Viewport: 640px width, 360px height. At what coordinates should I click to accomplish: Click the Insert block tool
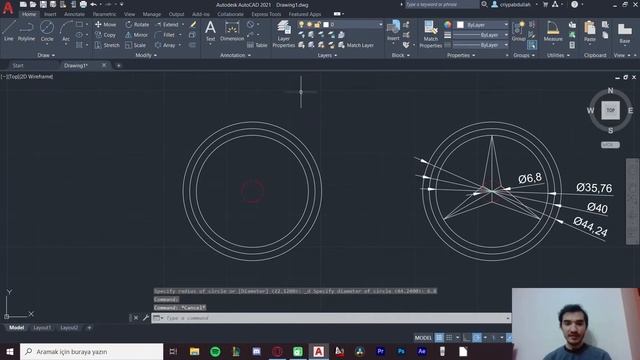click(393, 31)
